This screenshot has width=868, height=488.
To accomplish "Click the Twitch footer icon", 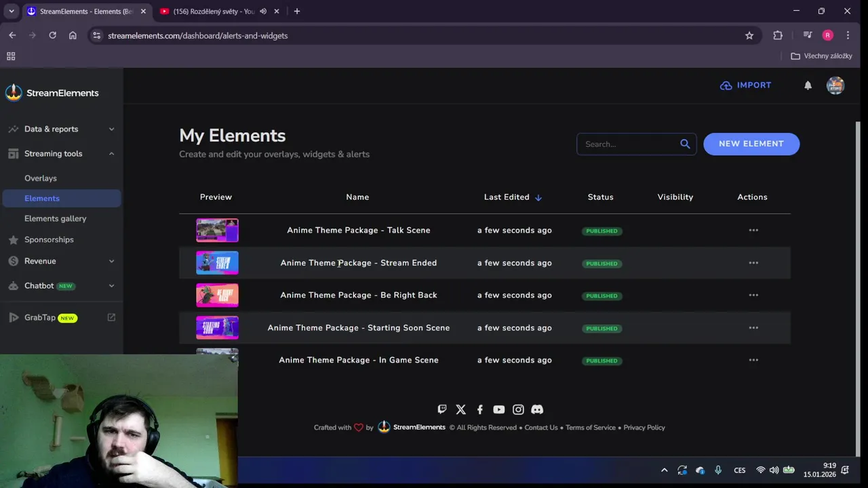I will tap(442, 409).
